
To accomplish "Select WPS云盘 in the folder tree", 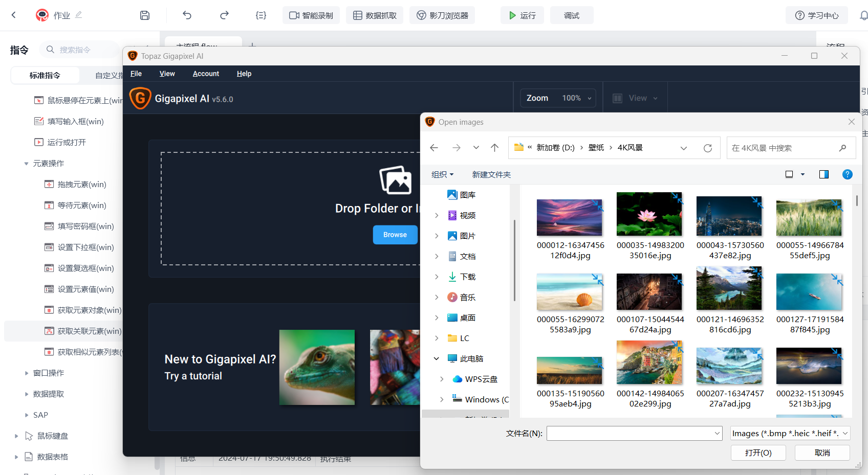I will coord(475,379).
